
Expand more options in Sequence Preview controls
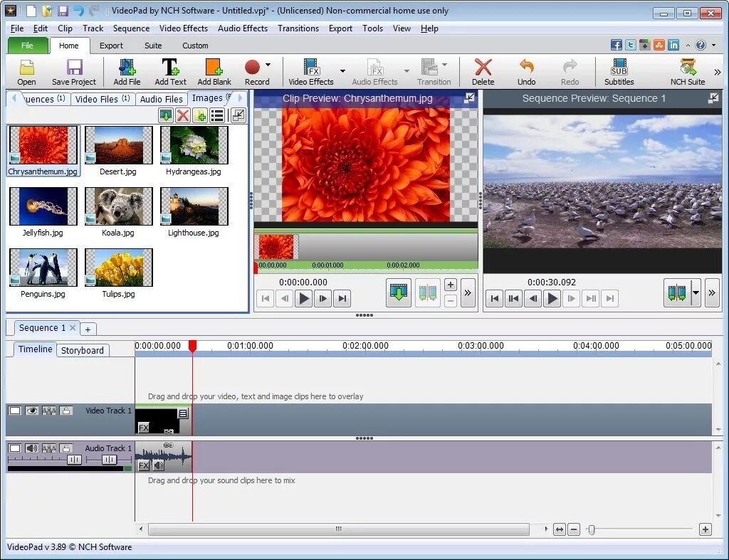tap(712, 292)
